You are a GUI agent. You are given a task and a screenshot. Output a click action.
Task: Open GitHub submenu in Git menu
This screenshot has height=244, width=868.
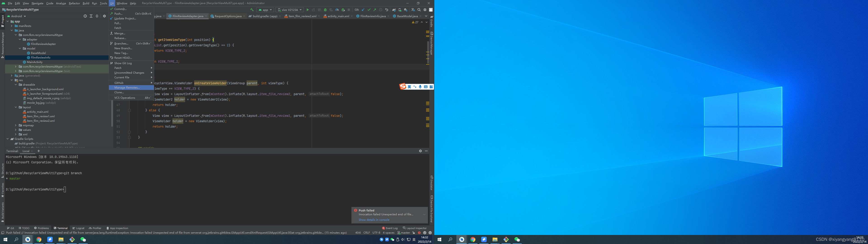pyautogui.click(x=131, y=83)
